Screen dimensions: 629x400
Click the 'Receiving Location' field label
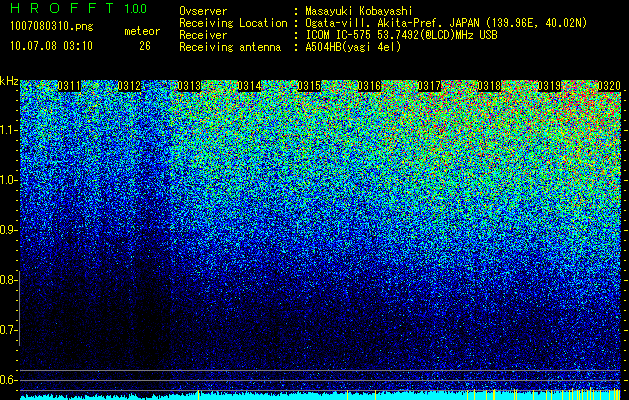[233, 23]
